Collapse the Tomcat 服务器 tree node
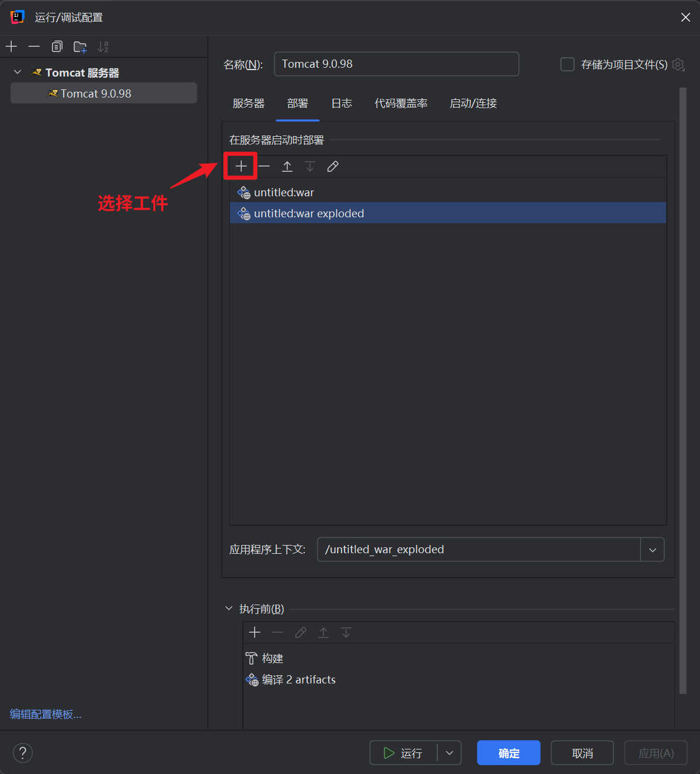700x774 pixels. pyautogui.click(x=18, y=72)
